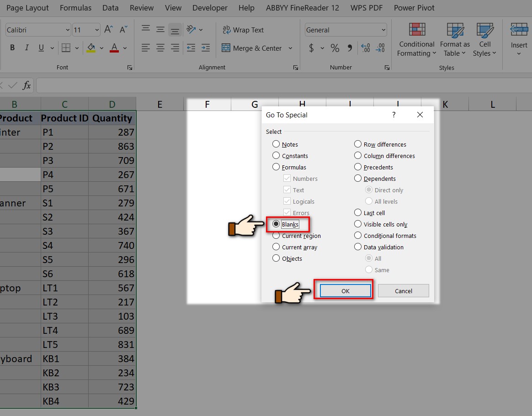The width and height of the screenshot is (532, 416).
Task: Select the Constants radio button
Action: pyautogui.click(x=276, y=156)
